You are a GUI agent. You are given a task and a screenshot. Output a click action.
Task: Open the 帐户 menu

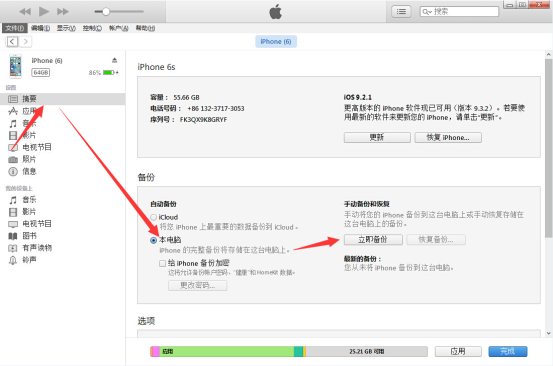[118, 28]
